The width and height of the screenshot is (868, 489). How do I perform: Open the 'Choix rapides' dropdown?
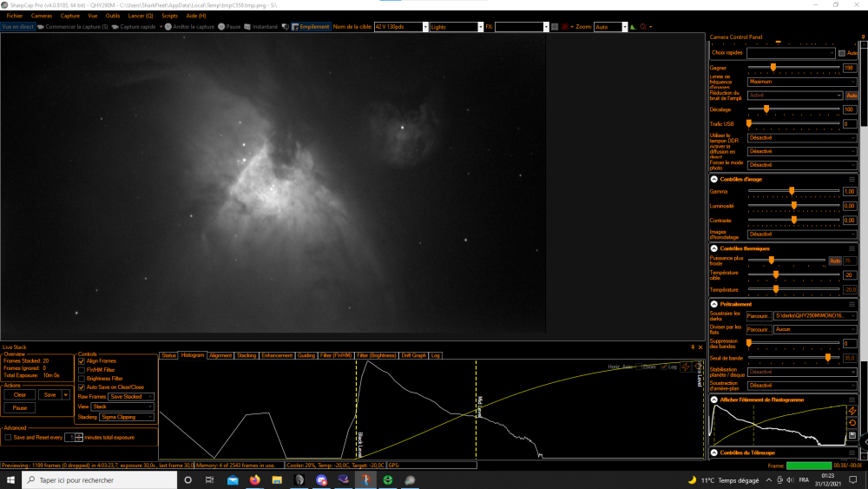pyautogui.click(x=791, y=53)
